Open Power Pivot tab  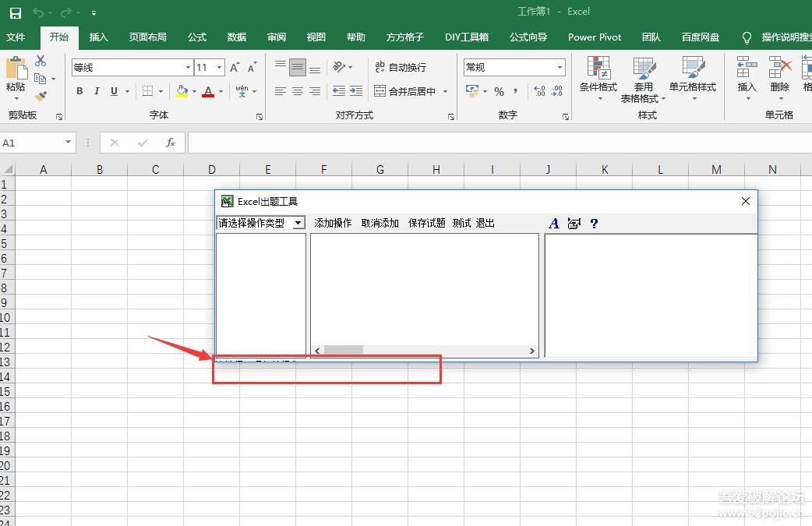(595, 37)
